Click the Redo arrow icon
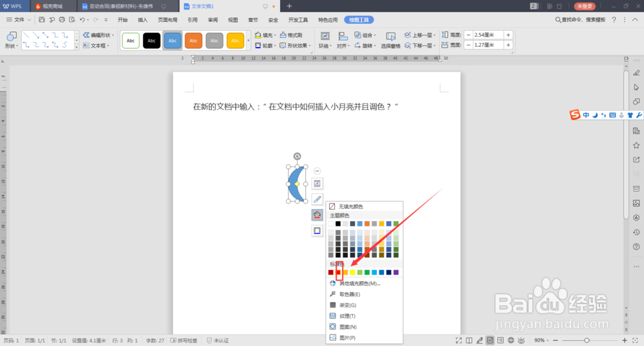This screenshot has width=644, height=346. click(x=96, y=20)
